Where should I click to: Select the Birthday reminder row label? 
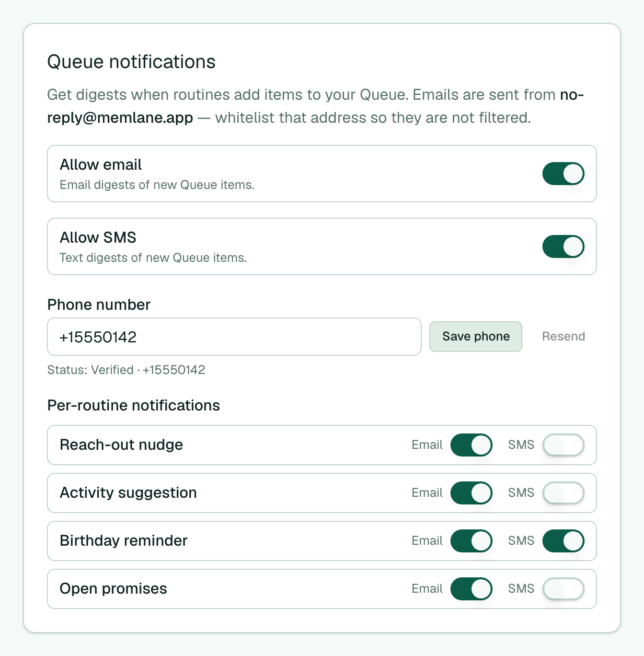124,541
